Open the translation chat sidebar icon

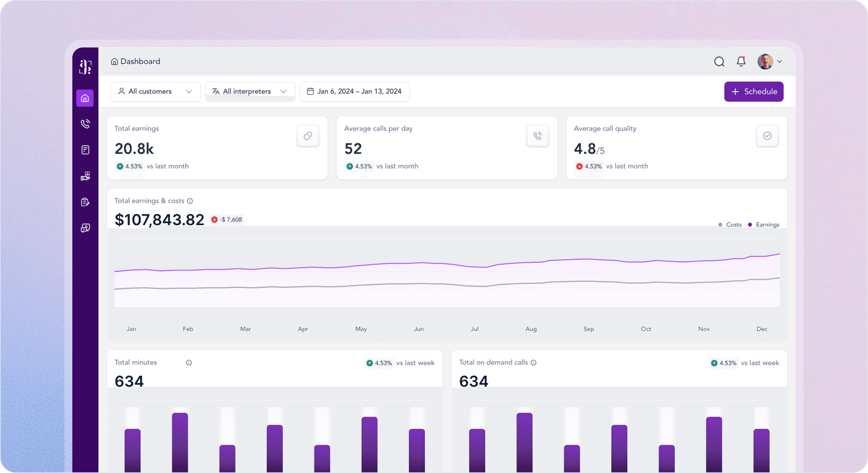click(x=85, y=228)
